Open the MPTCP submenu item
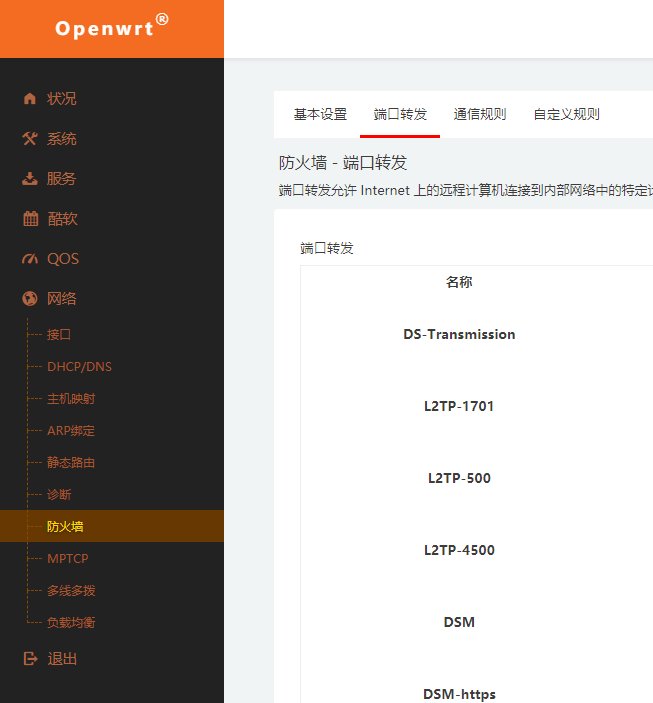Viewport: 653px width, 703px height. coord(68,559)
